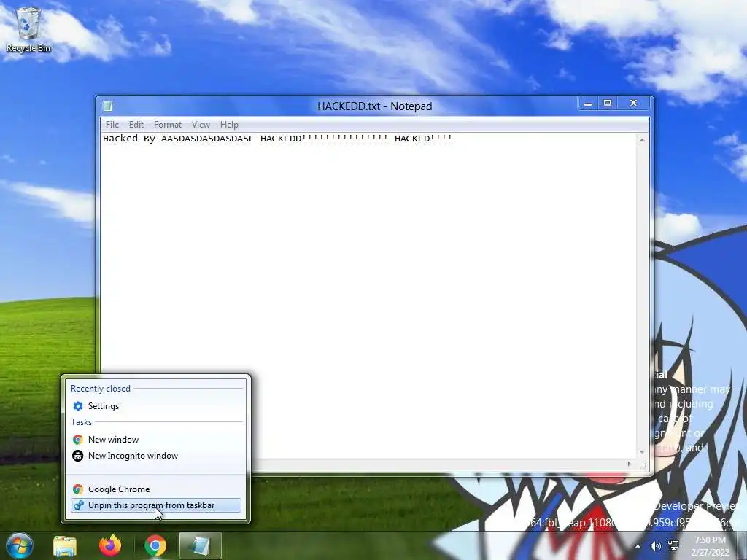Click the word AASDASDASDASDASF in the text
Screen dimensions: 747x560
(x=208, y=139)
